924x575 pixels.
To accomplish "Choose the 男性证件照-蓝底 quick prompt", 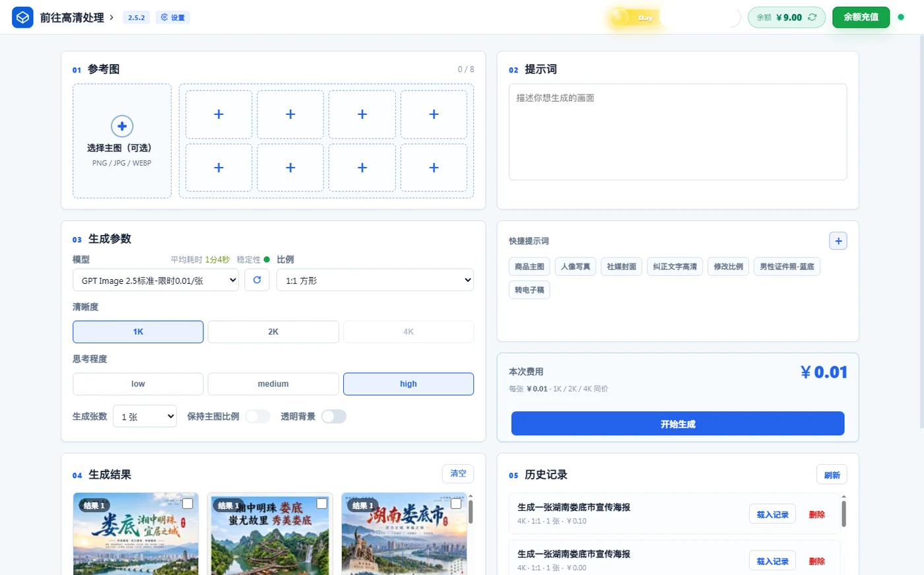I will pos(787,267).
